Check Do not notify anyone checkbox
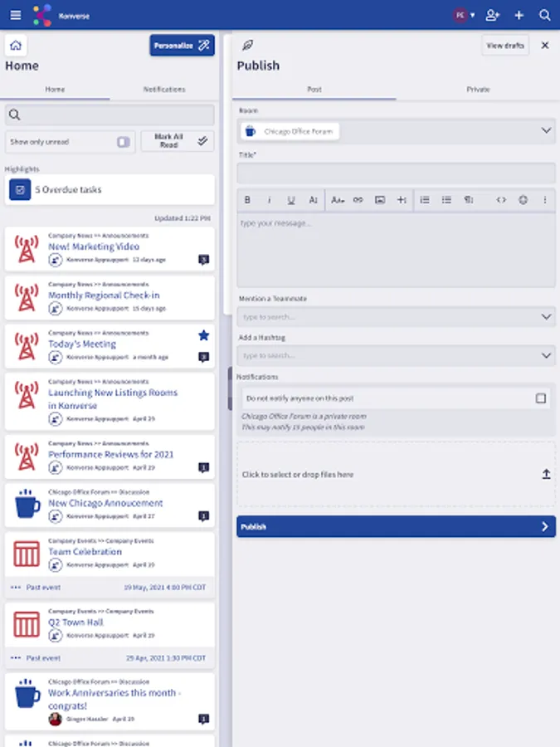The width and height of the screenshot is (560, 747). coord(540,398)
